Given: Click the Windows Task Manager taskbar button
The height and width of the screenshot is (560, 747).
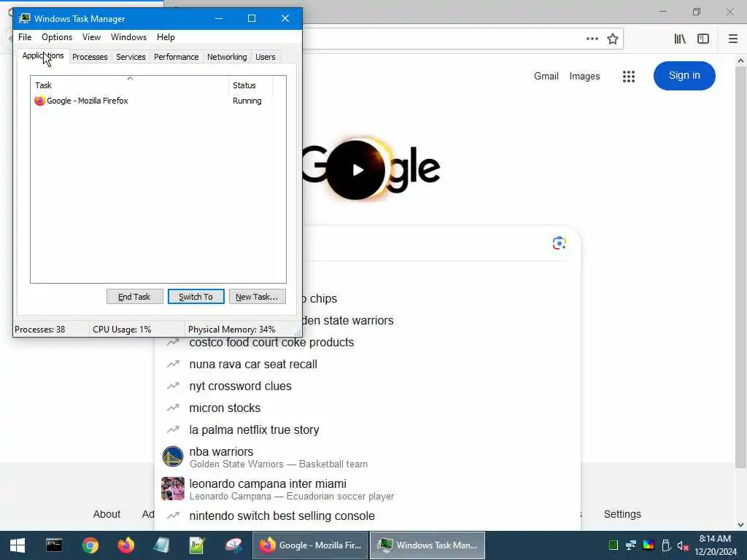Looking at the screenshot, I should pyautogui.click(x=427, y=545).
